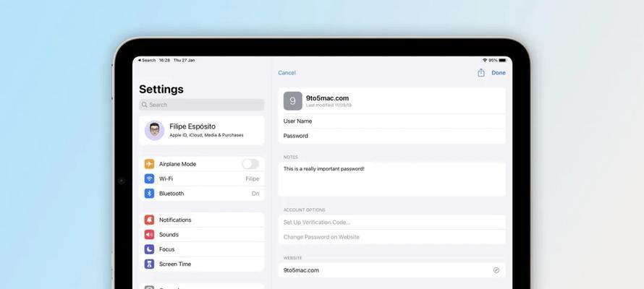Select the Sounds settings row
Screen dimensions: 644x289
pos(202,235)
